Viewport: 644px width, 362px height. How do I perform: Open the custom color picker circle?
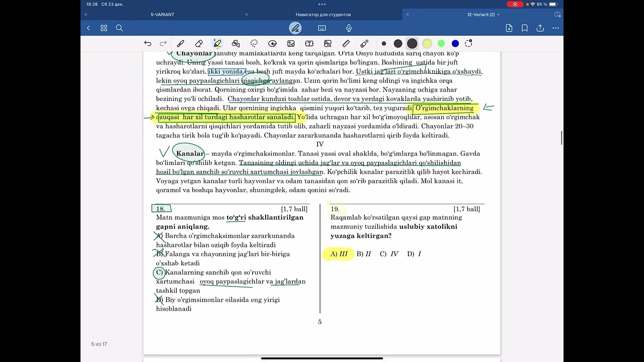point(469,43)
